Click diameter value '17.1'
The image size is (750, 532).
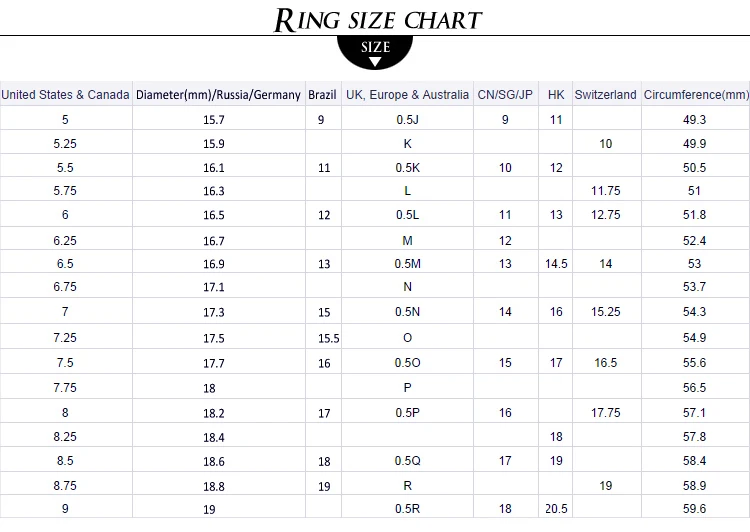pyautogui.click(x=214, y=287)
